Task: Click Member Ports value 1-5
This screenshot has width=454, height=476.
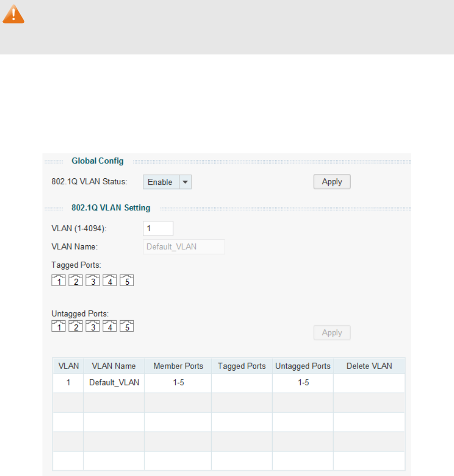Action: (178, 383)
